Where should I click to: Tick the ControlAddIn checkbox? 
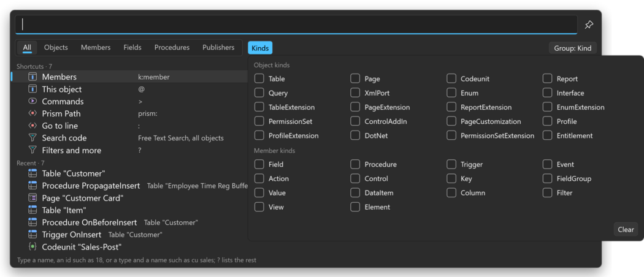pyautogui.click(x=355, y=121)
